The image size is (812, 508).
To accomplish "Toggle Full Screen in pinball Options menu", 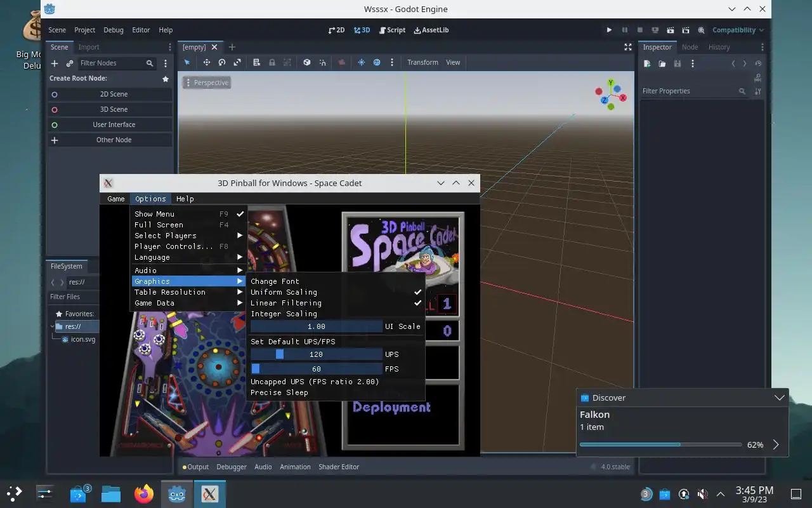I will pos(188,225).
